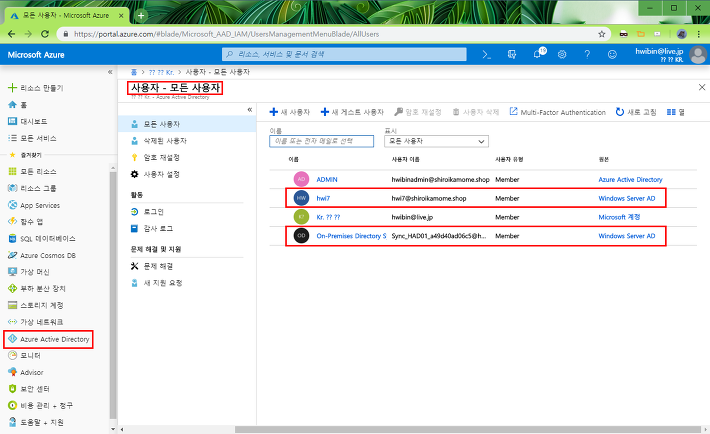Image resolution: width=710 pixels, height=434 pixels.
Task: Open 가상 머신 in sidebar
Action: (x=29, y=272)
